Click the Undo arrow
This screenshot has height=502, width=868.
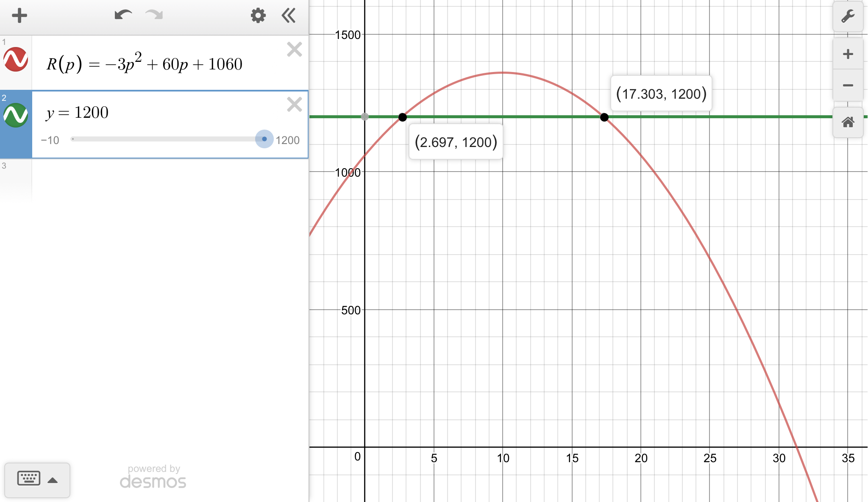(123, 16)
